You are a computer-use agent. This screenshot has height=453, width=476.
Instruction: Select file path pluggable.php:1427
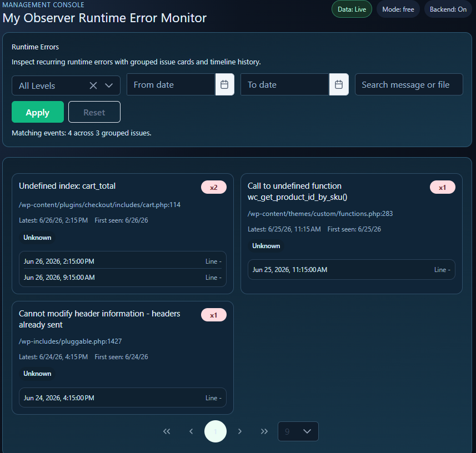coord(70,341)
